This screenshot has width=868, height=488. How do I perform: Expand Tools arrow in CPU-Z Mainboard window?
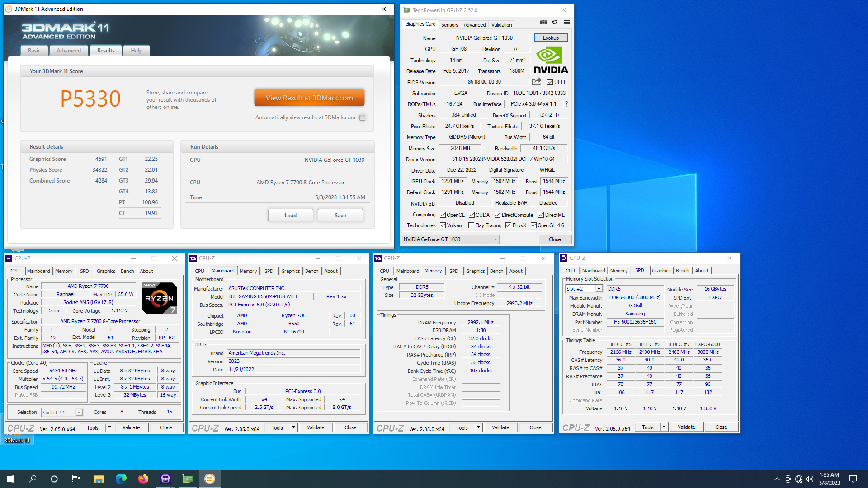coord(293,427)
